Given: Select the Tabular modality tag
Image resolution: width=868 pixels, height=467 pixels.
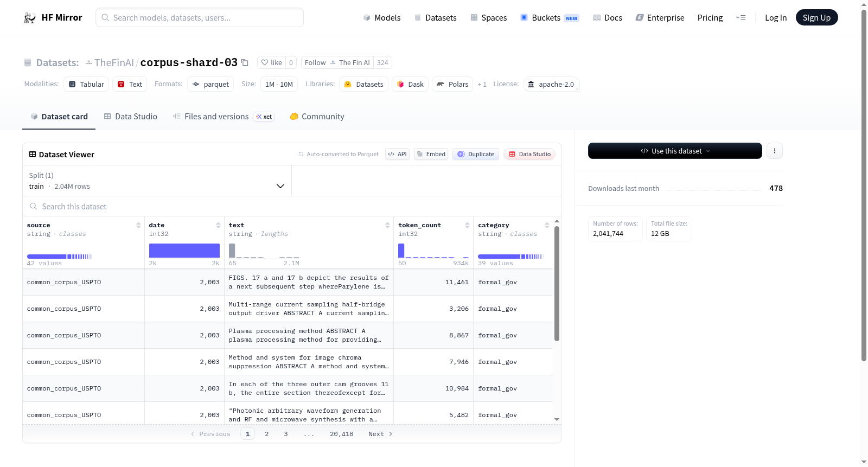Looking at the screenshot, I should point(86,84).
